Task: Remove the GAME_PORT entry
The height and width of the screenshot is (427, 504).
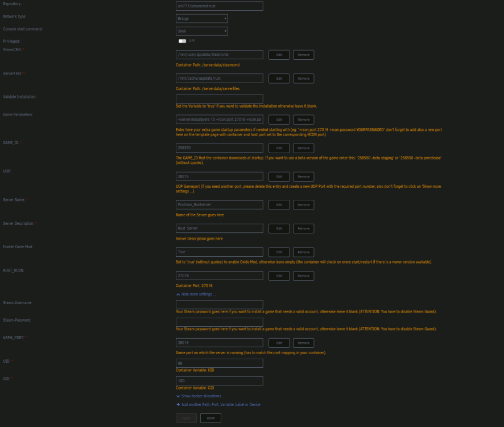Action: pyautogui.click(x=303, y=343)
